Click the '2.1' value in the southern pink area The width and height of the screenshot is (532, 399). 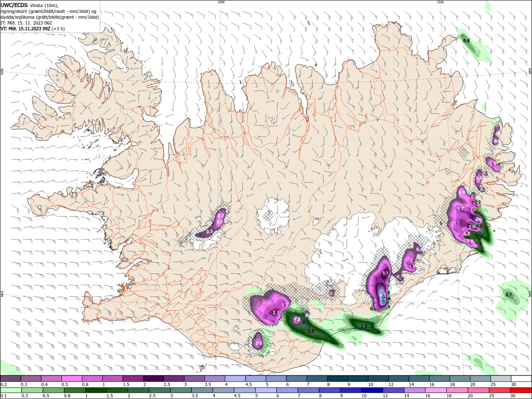tap(276, 312)
